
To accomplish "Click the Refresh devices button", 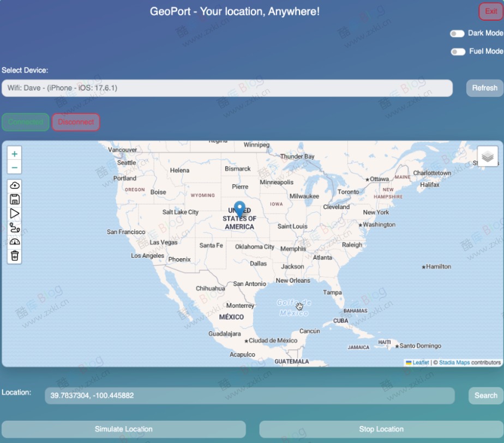I will [484, 88].
